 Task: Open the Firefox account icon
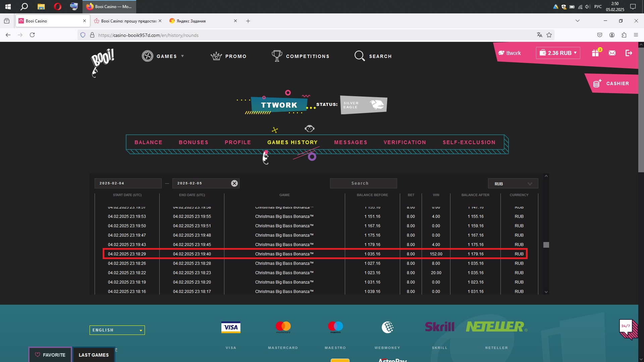click(x=612, y=35)
